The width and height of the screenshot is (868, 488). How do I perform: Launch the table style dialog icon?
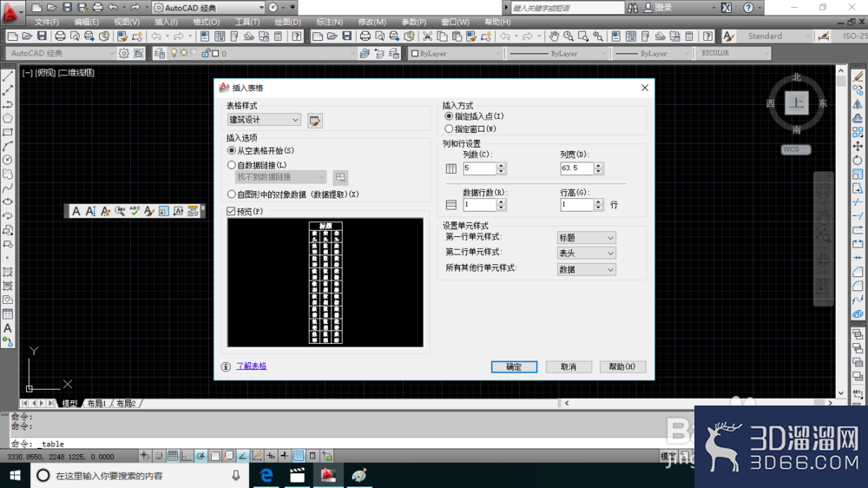pyautogui.click(x=315, y=121)
